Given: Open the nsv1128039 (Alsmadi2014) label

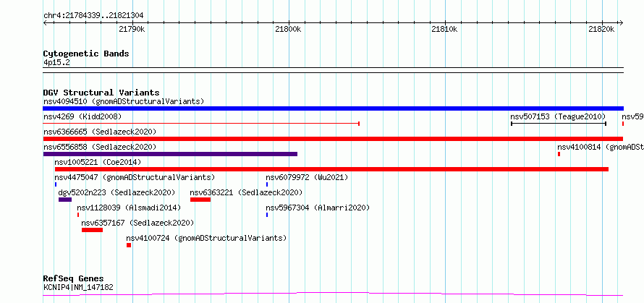Looking at the screenshot, I should [x=129, y=208].
